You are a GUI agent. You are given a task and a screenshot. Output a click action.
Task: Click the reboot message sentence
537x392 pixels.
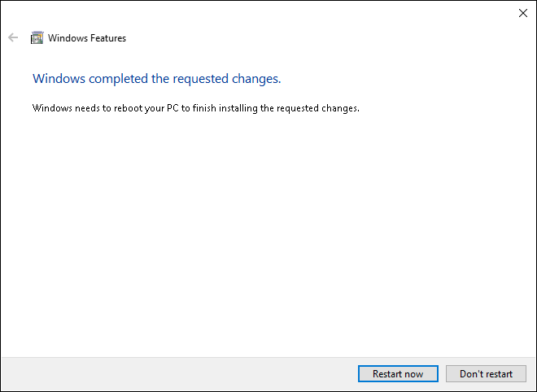[195, 107]
